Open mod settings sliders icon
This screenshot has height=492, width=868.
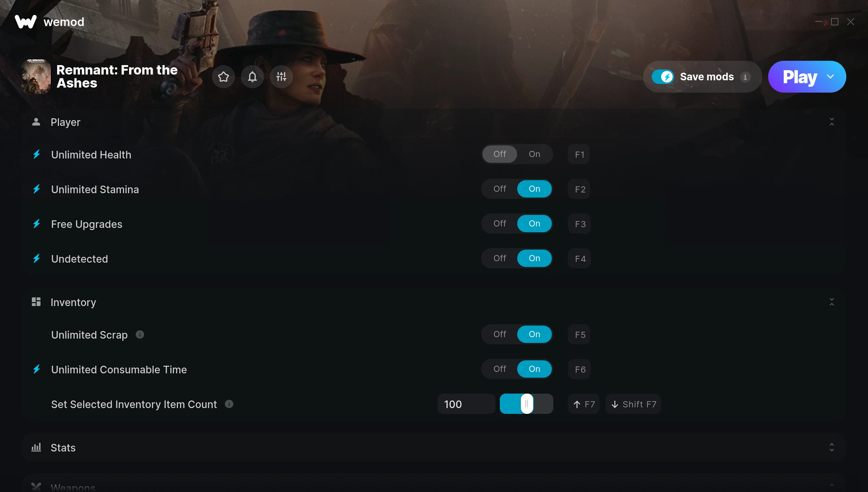[x=281, y=77]
